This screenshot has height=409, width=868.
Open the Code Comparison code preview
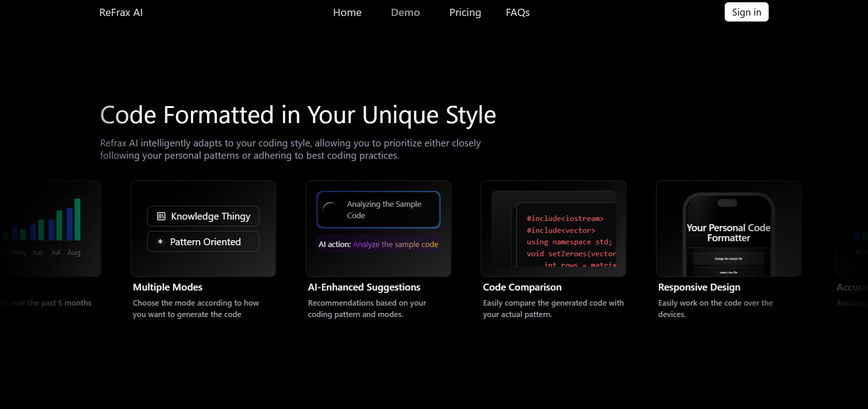(553, 229)
